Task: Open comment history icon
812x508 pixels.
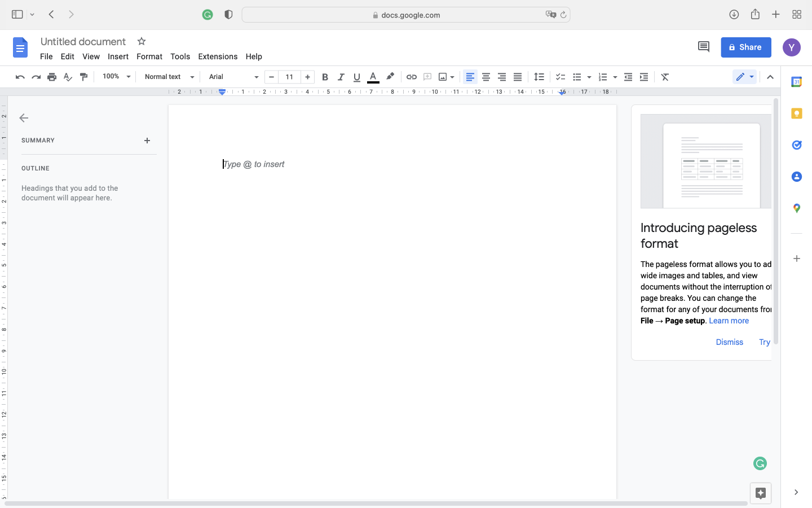Action: (x=704, y=47)
